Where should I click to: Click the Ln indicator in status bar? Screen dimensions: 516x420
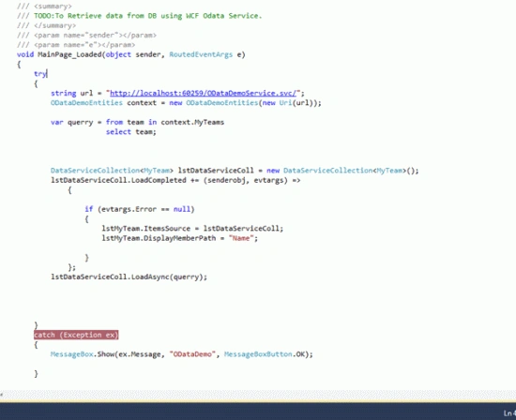pyautogui.click(x=509, y=413)
